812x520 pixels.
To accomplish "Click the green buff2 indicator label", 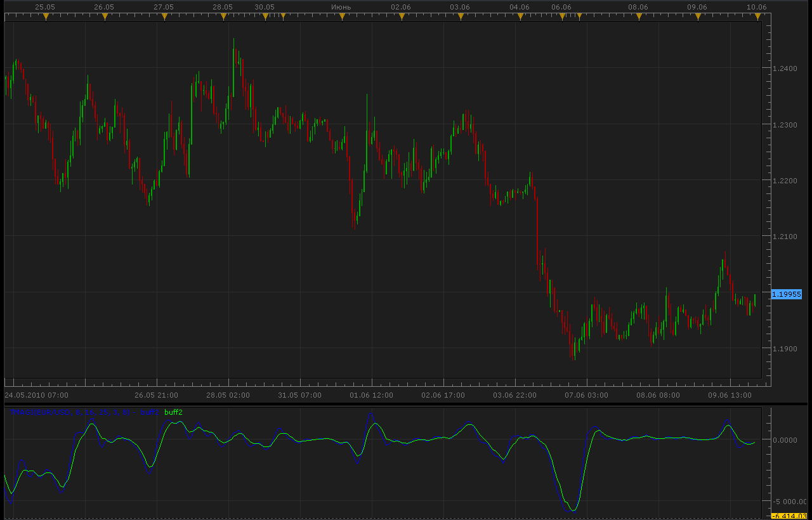I will (173, 412).
